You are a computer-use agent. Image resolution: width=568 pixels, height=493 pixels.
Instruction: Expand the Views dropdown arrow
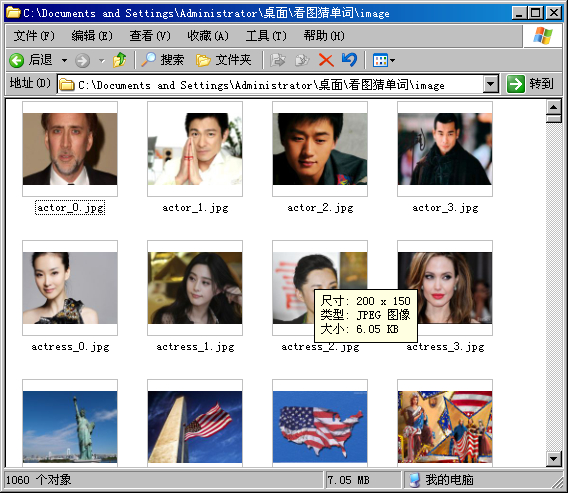(392, 60)
